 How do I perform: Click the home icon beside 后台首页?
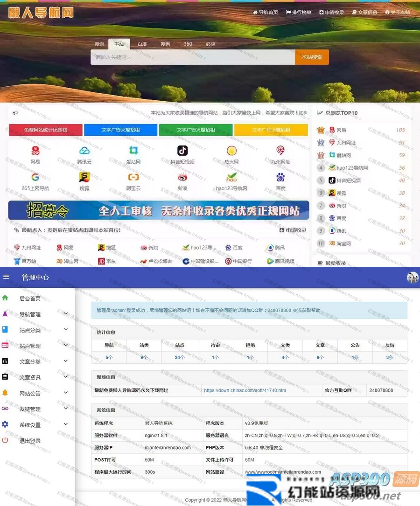[5, 298]
